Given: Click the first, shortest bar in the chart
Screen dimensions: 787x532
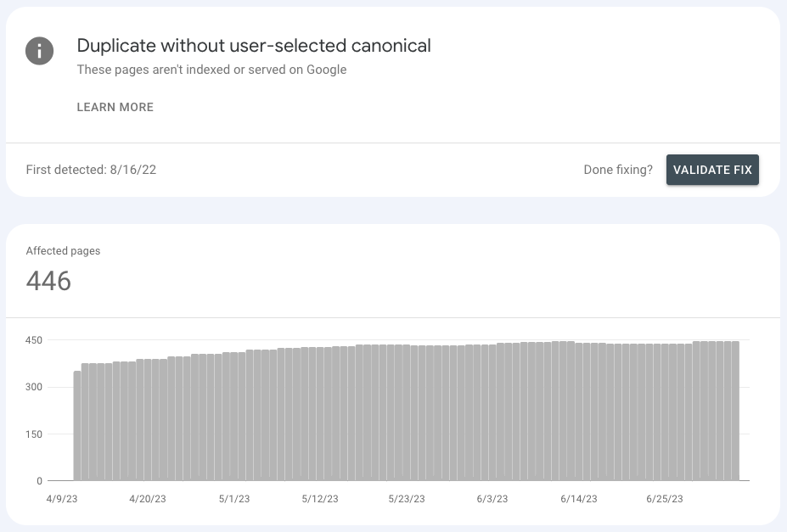Looking at the screenshot, I should [x=77, y=426].
